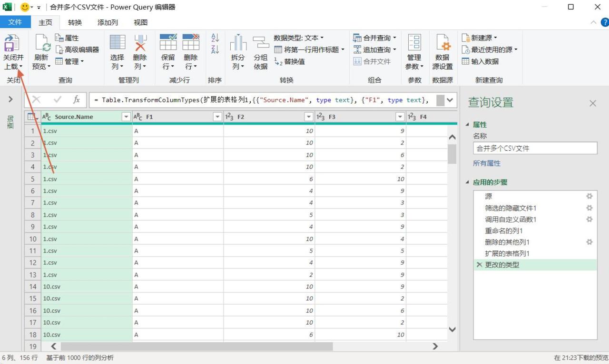Select row 14 cell 10.csv
609x364 pixels.
(x=87, y=286)
